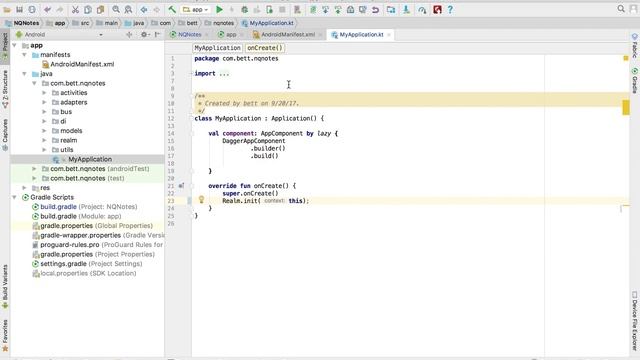Viewport: 640px width, 360px height.
Task: Synchronize project with the refresh icon
Action: pos(32,9)
